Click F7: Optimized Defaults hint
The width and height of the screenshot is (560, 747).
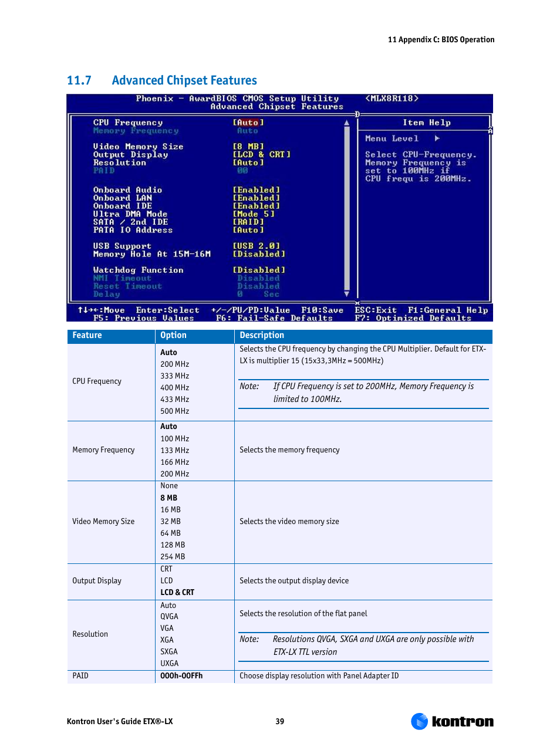click(x=413, y=318)
